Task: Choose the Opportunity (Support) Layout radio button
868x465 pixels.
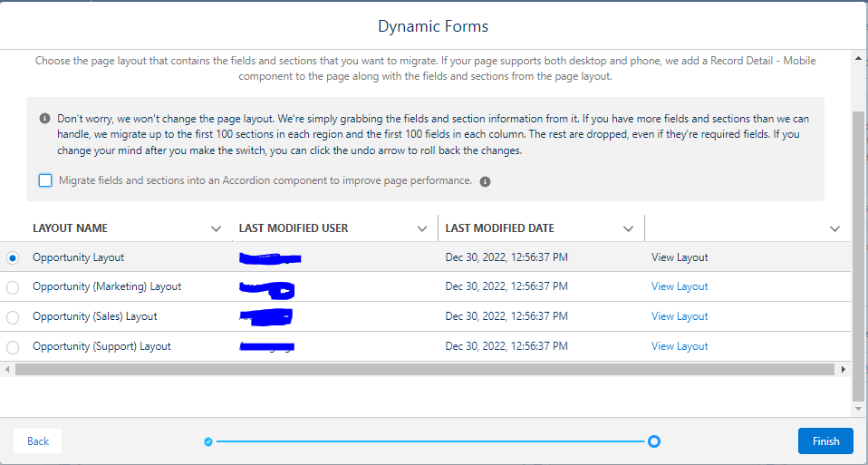Action: click(x=13, y=347)
